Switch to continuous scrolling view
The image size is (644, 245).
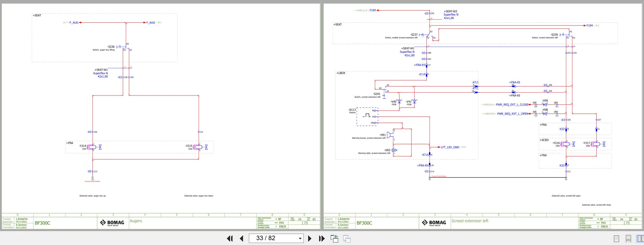tap(628, 238)
